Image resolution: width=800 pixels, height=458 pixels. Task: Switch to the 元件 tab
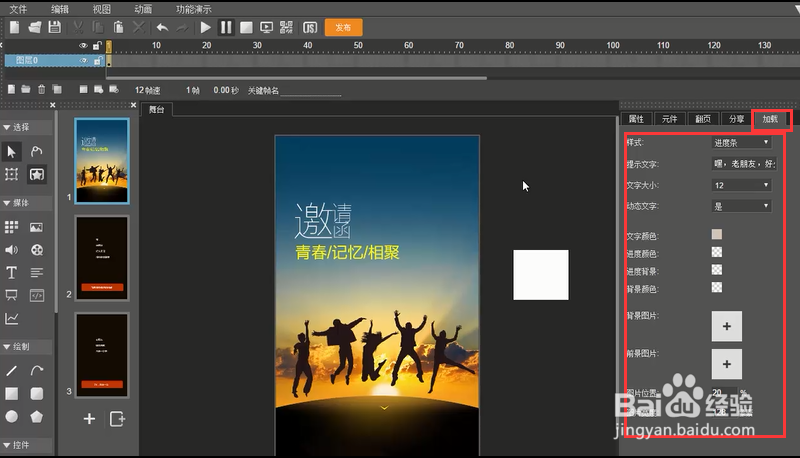coord(669,119)
